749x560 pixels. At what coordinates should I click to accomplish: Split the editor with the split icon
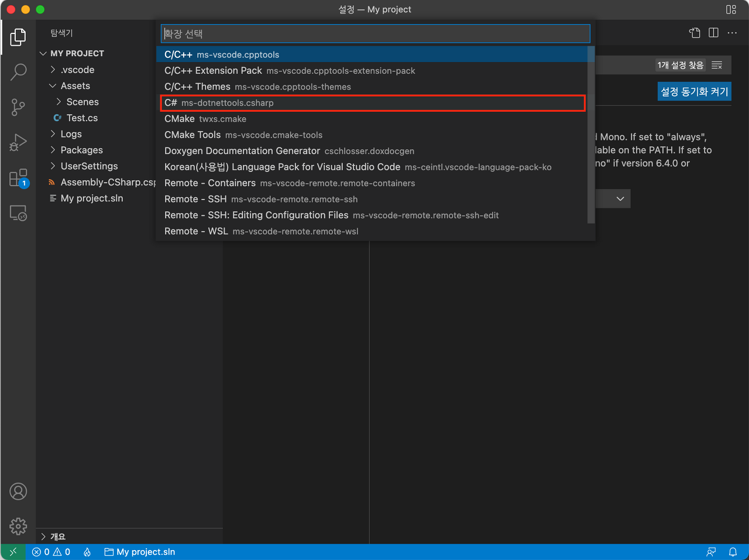(713, 33)
